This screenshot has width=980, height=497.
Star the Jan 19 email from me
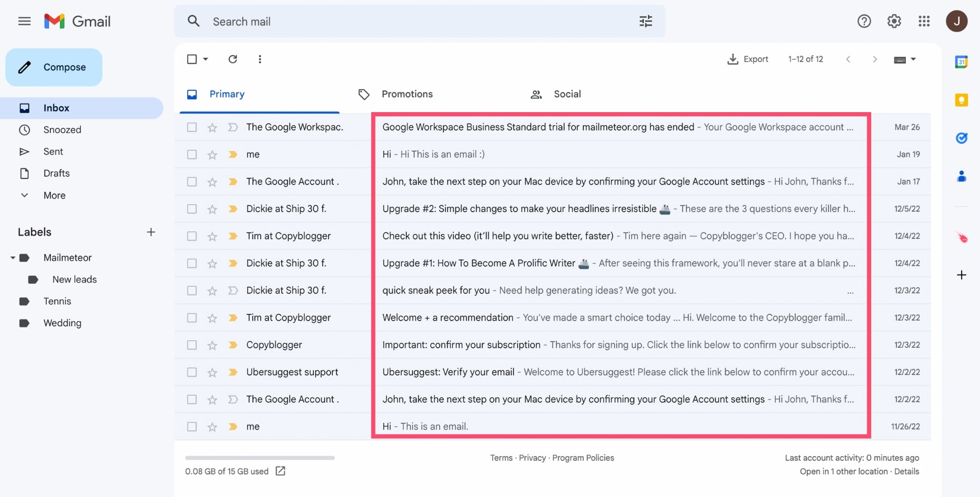(x=212, y=155)
